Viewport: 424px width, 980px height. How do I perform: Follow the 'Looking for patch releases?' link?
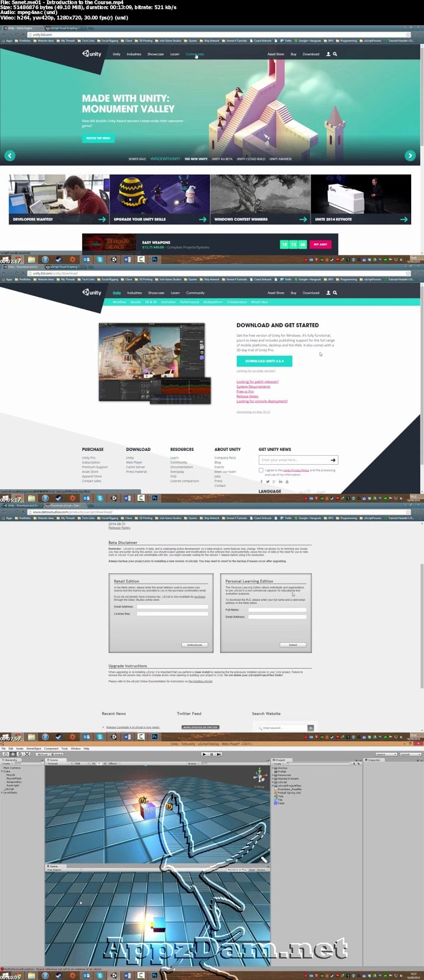[258, 382]
